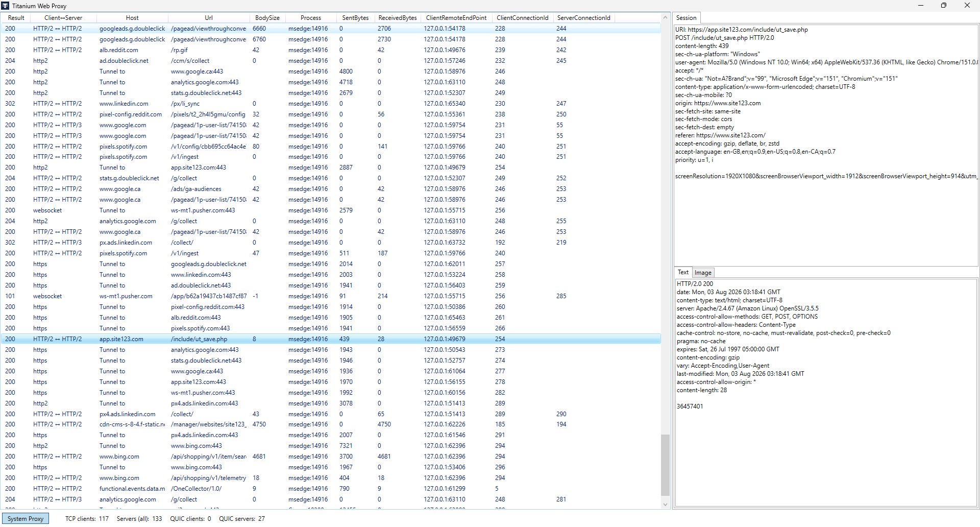Click the screenResolution request body line
The image size is (980, 527).
tap(826, 176)
